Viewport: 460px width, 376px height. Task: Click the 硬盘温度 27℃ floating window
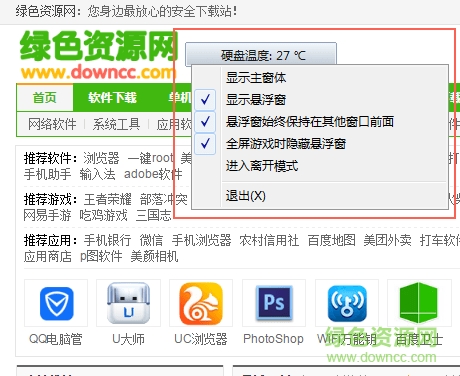pos(261,54)
